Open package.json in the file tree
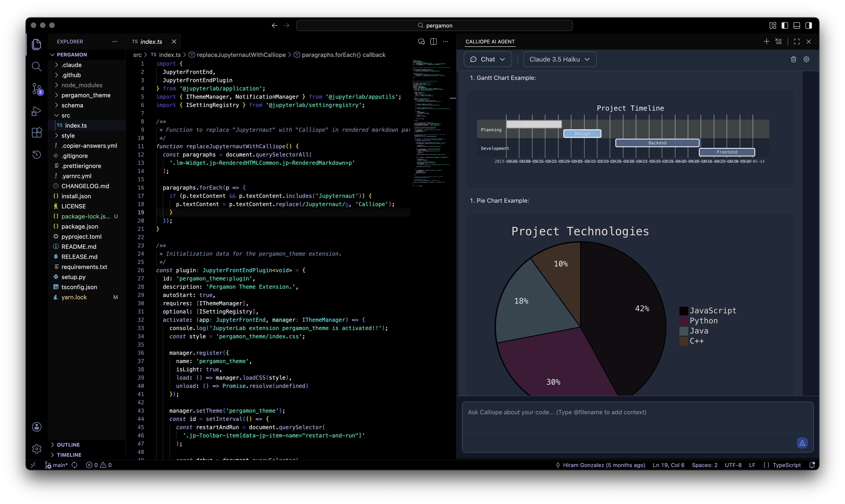The image size is (845, 504). pos(87,227)
